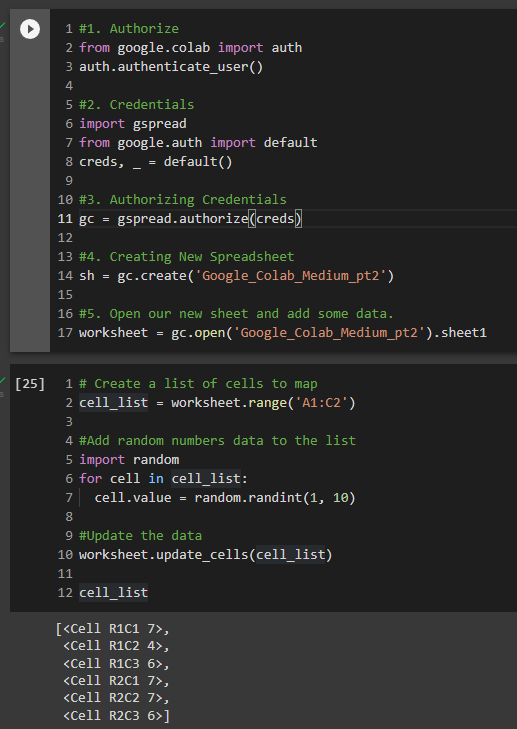Image resolution: width=517 pixels, height=729 pixels.
Task: Click the 'A1:C2' range string
Action: coord(322,403)
